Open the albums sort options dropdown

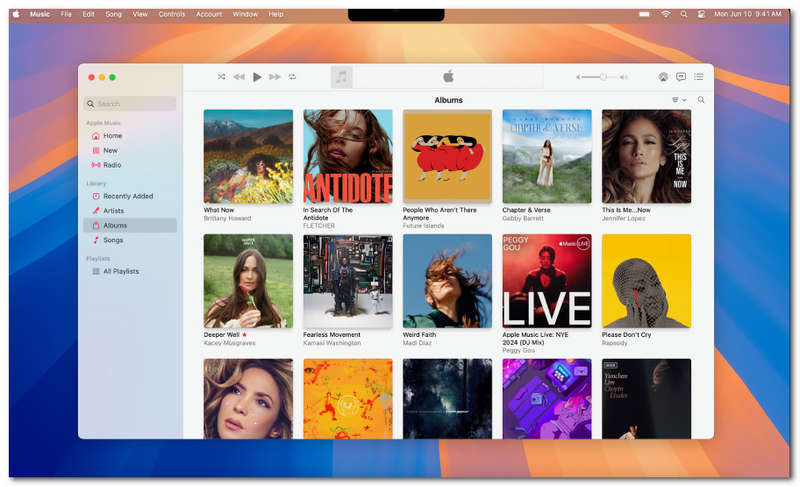click(x=679, y=100)
